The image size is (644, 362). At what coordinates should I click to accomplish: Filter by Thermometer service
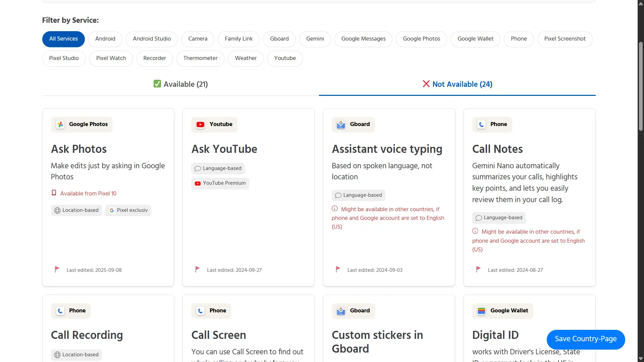click(201, 58)
